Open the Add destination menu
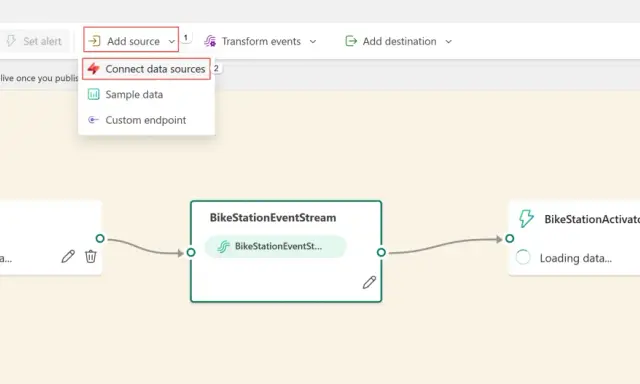Viewport: 640px width, 384px height. [399, 41]
